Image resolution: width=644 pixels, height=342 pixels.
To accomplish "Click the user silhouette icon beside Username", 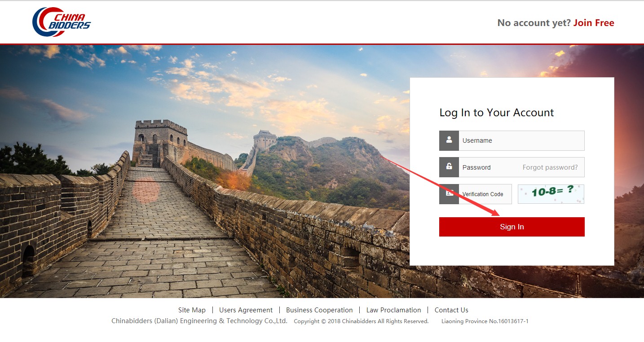I will pos(449,140).
